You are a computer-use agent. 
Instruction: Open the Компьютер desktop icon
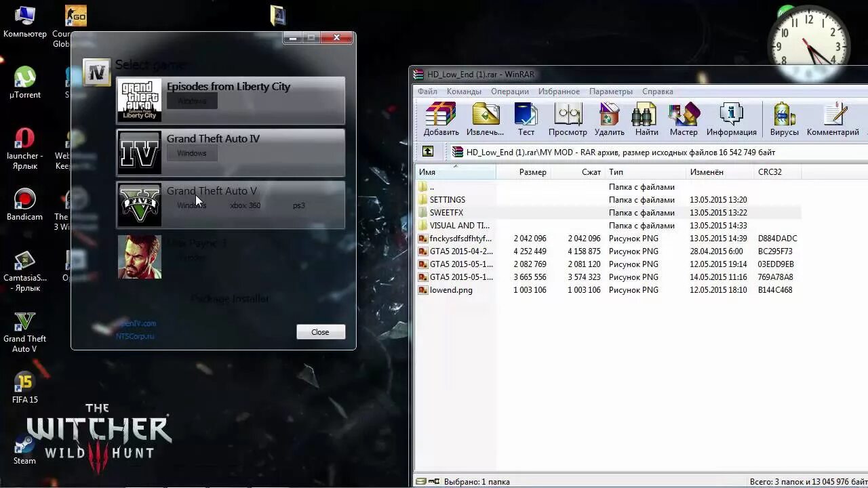coord(25,22)
